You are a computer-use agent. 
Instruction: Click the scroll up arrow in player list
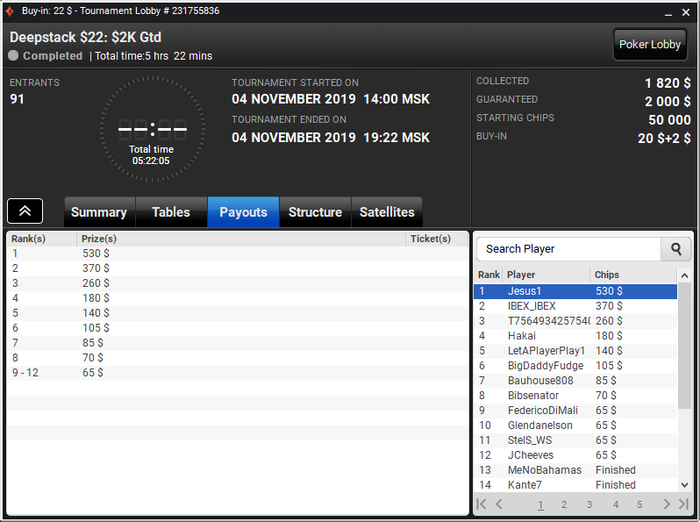click(684, 276)
